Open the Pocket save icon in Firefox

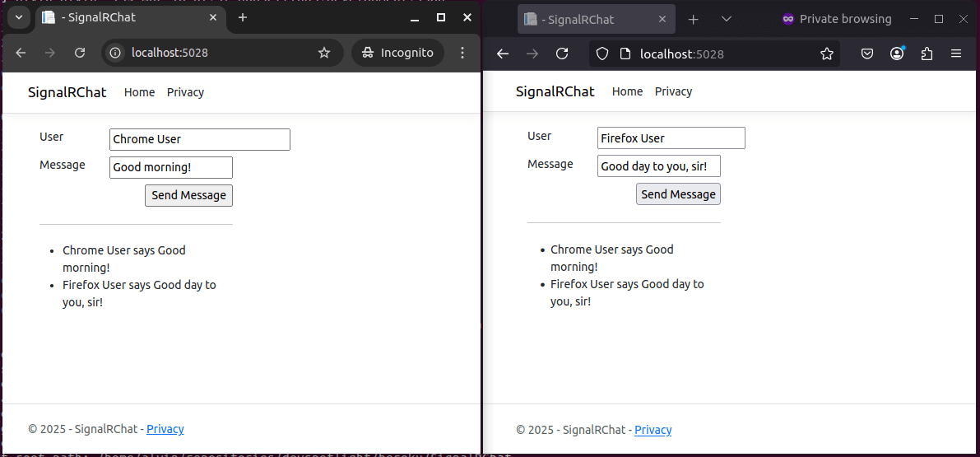pyautogui.click(x=867, y=54)
